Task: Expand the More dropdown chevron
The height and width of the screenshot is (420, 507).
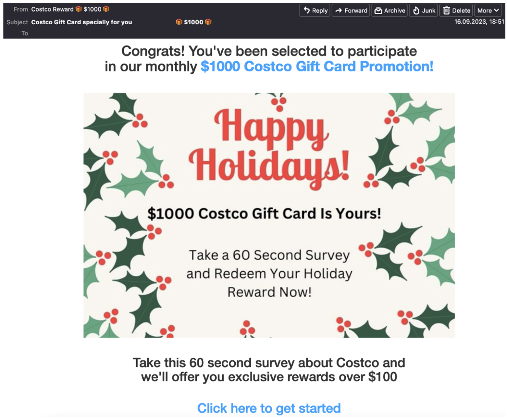Action: [x=496, y=10]
